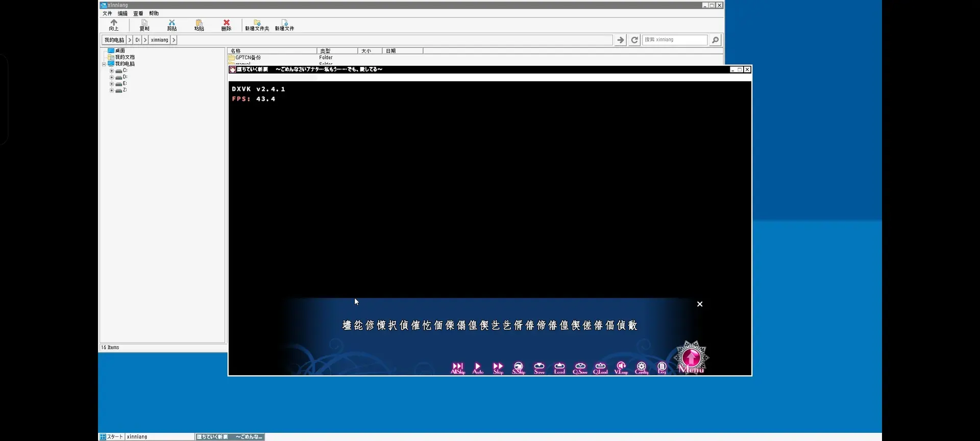
Task: Open the 查看 menu
Action: click(x=138, y=13)
